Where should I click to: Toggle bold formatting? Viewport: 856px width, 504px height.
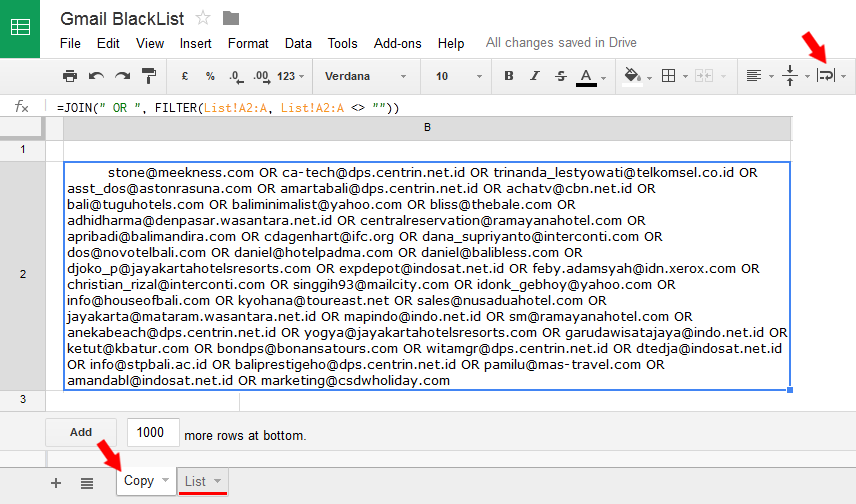(509, 76)
